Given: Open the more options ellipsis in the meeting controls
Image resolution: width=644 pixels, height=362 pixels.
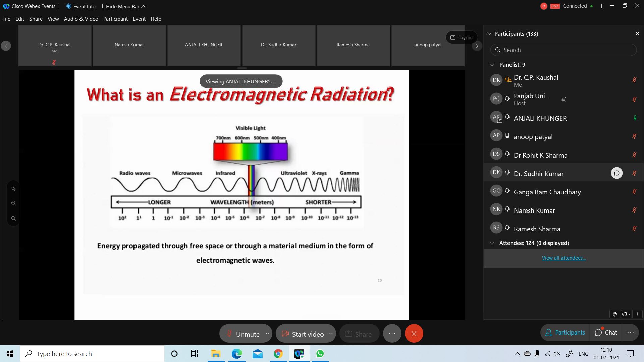Looking at the screenshot, I should point(392,334).
